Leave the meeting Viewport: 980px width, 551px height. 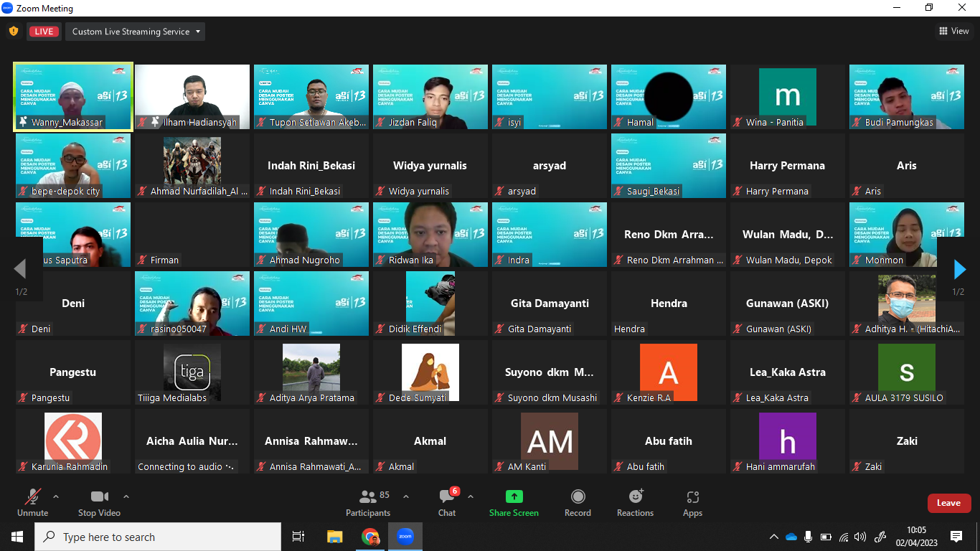tap(948, 503)
